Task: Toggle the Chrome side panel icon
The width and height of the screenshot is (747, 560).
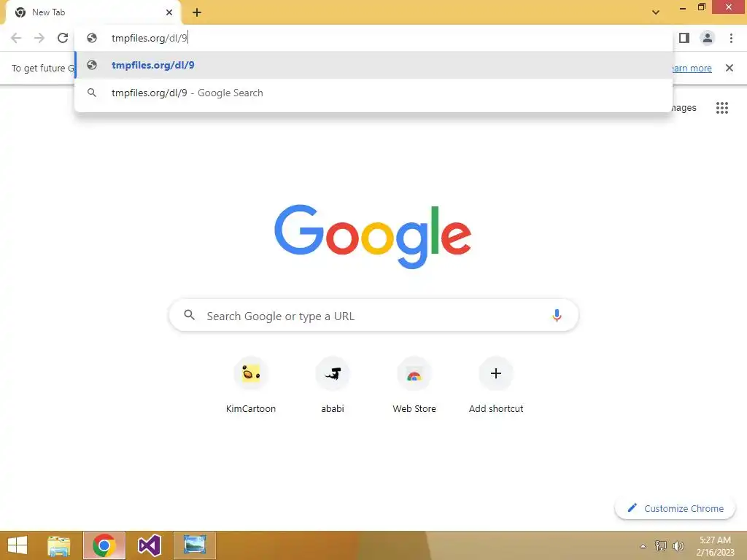Action: [684, 38]
